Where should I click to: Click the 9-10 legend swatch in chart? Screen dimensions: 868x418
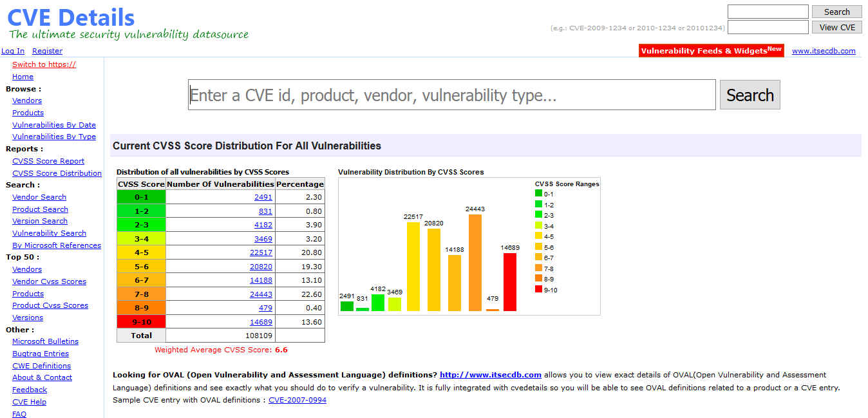pyautogui.click(x=538, y=289)
